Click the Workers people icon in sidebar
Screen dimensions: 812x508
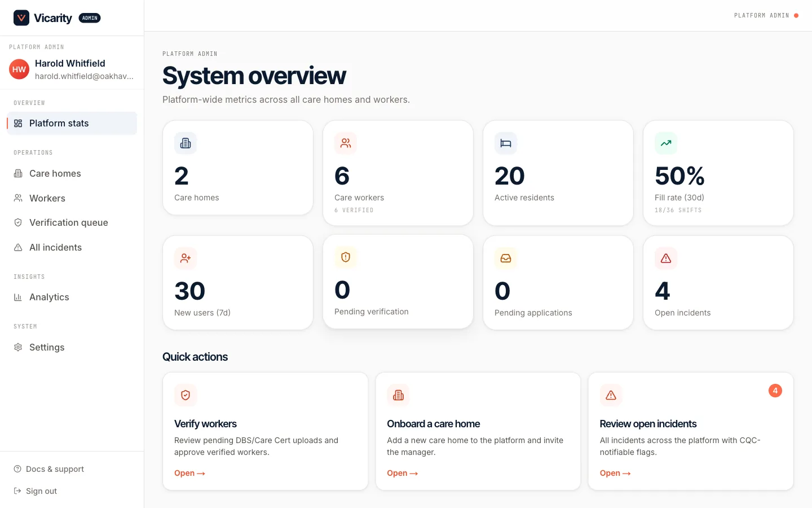coord(18,198)
